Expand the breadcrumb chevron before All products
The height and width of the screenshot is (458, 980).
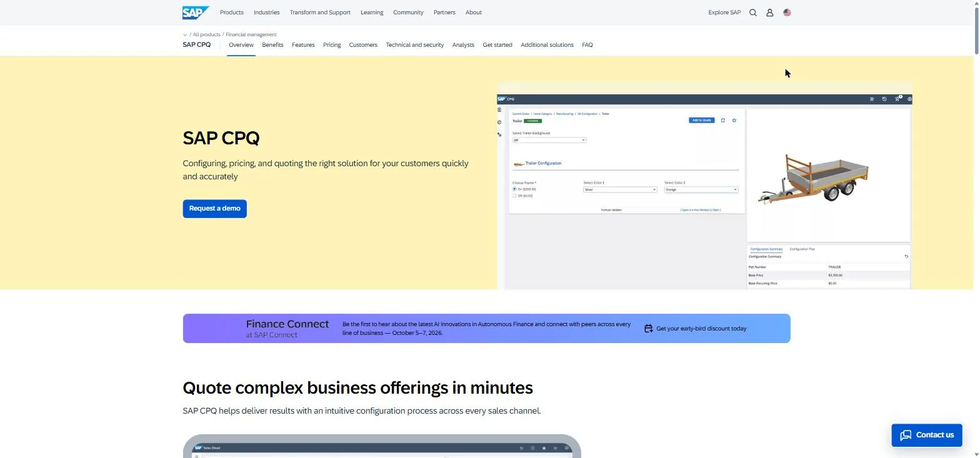(185, 35)
